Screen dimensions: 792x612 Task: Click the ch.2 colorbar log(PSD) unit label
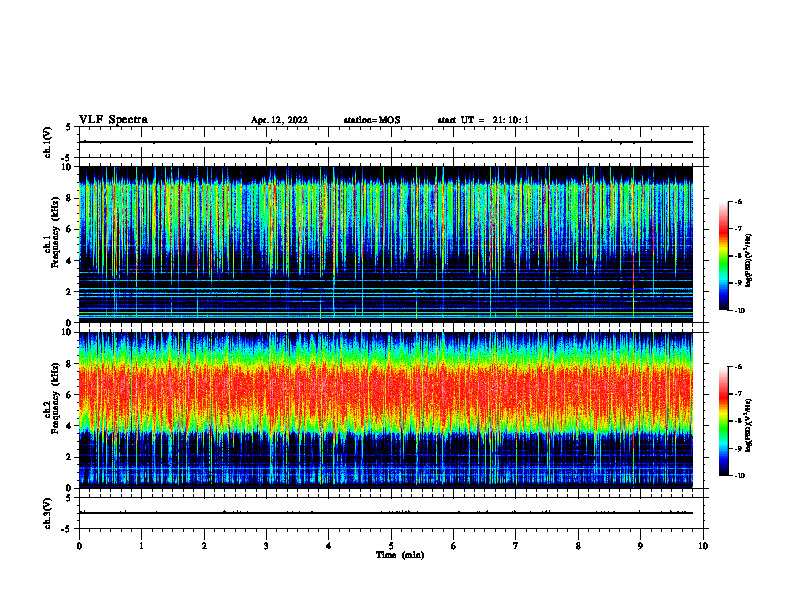[x=749, y=426]
